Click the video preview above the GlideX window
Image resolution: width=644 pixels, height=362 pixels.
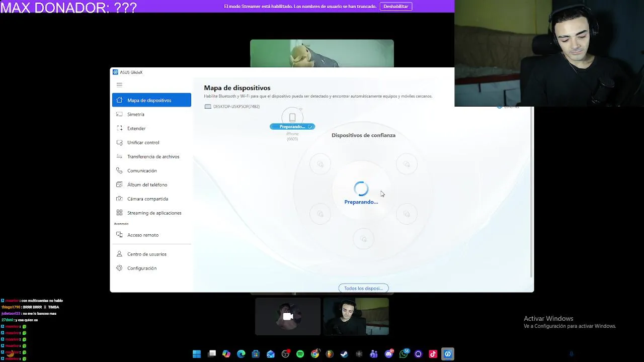[322, 53]
